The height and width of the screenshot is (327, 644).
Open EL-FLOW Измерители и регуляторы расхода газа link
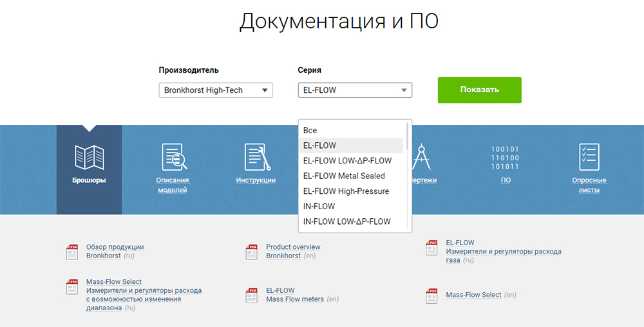point(504,251)
